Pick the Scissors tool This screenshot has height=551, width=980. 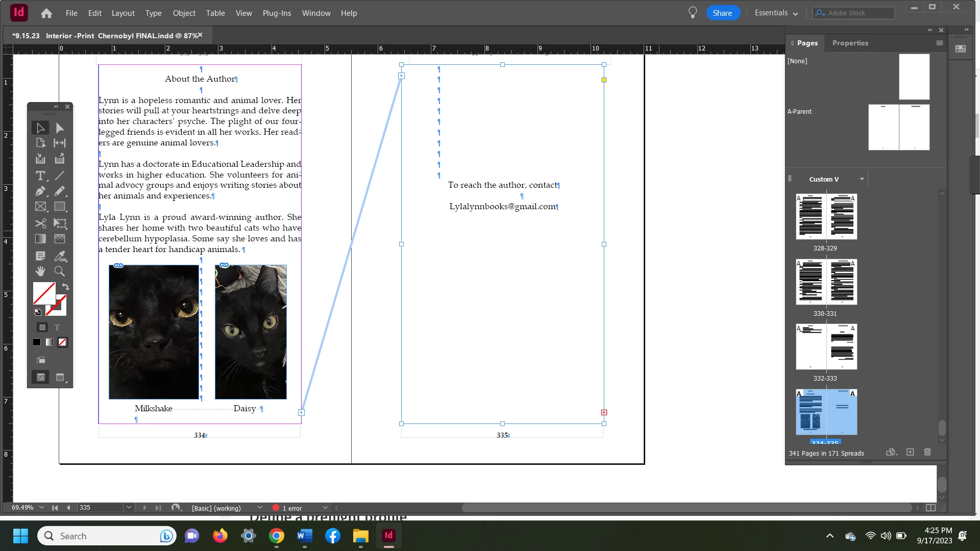[40, 223]
